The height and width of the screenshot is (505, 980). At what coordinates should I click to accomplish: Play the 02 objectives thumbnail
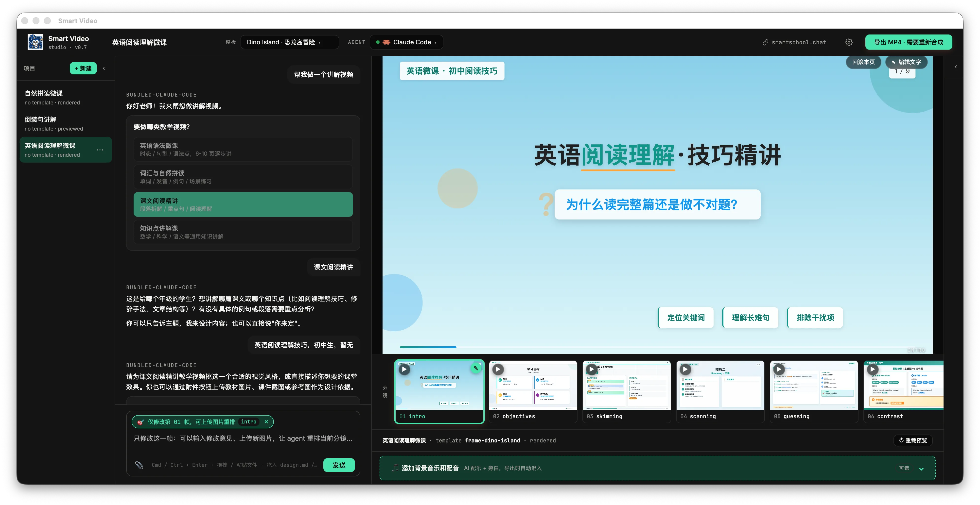pyautogui.click(x=498, y=369)
